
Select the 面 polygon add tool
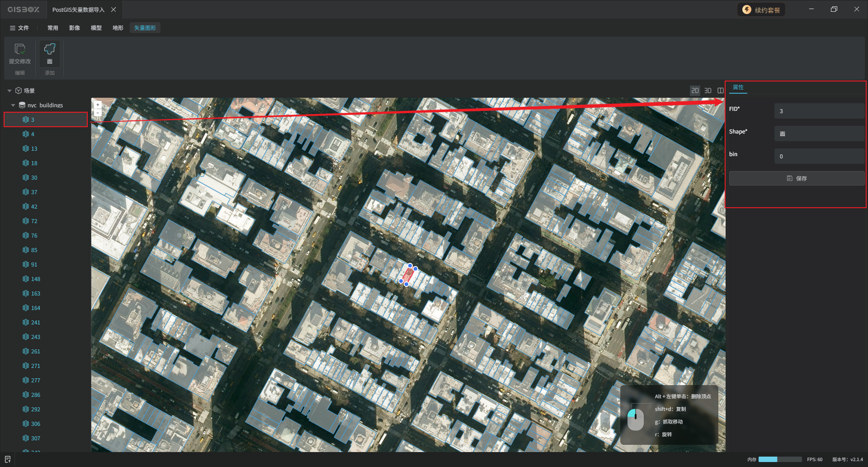click(50, 49)
